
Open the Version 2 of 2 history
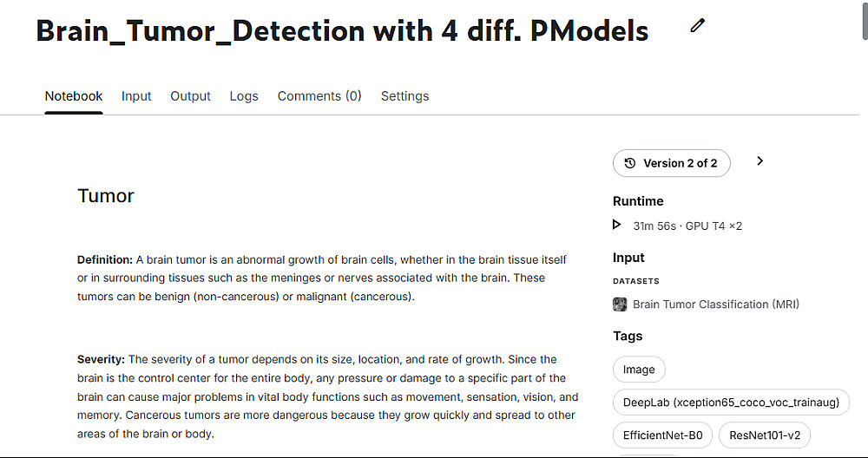coord(671,163)
